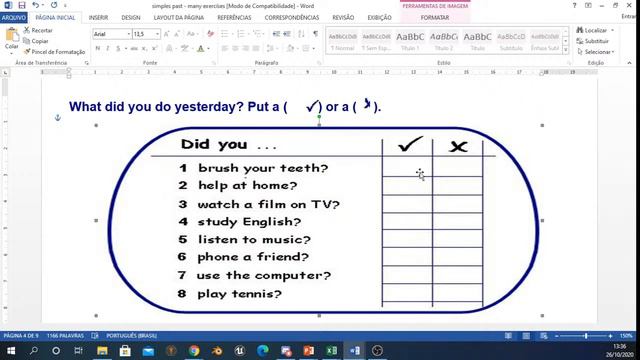Click the justify alignment icon
640x360 pixels.
tap(256, 49)
